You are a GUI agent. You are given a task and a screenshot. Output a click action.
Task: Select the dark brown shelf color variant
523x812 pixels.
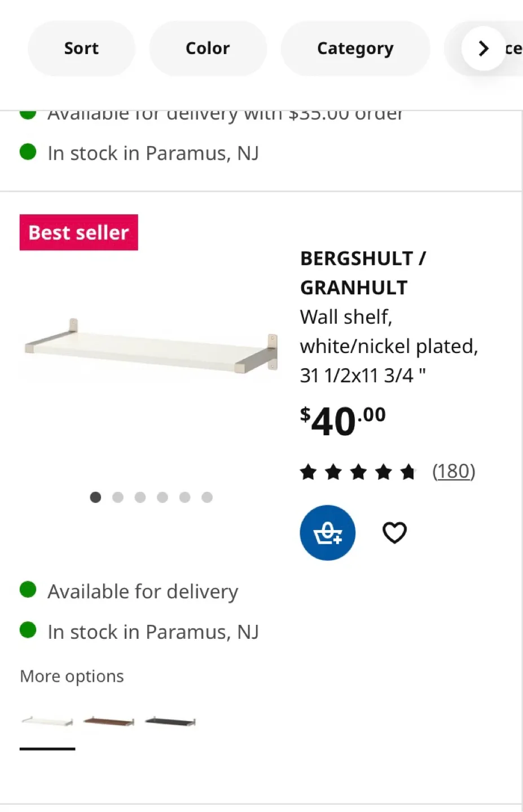click(x=108, y=720)
